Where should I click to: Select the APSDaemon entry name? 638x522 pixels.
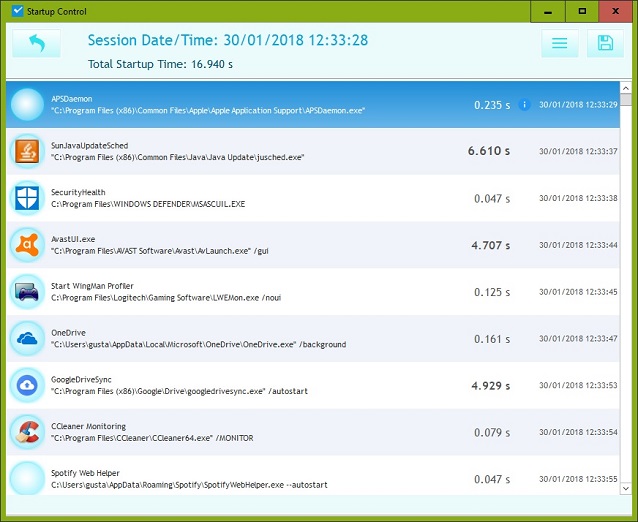tap(72, 99)
